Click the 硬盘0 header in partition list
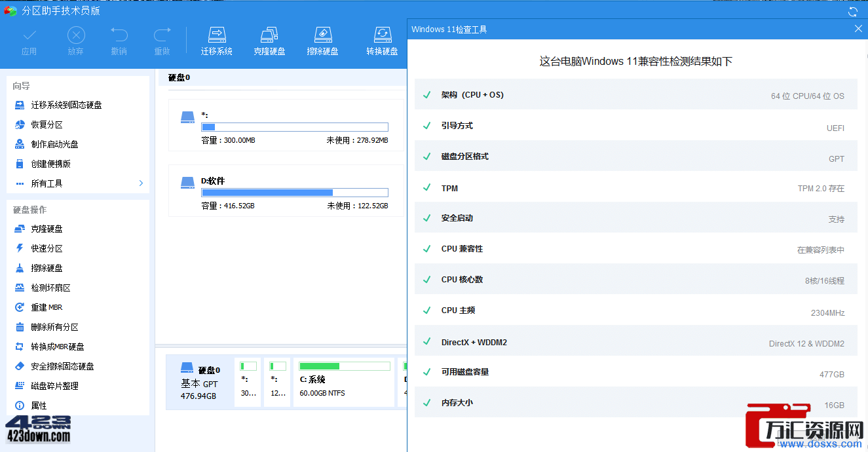Screen dimensions: 868x452 click(x=179, y=77)
